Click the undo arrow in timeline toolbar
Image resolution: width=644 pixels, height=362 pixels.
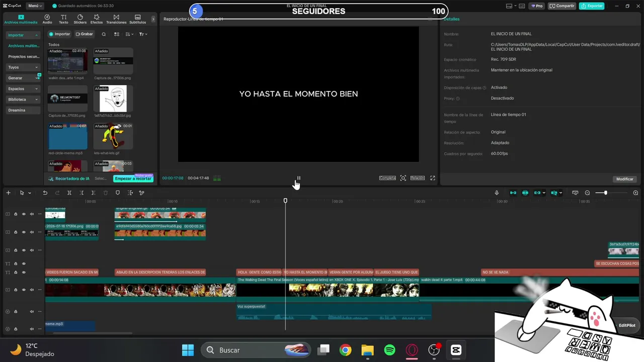pyautogui.click(x=45, y=193)
